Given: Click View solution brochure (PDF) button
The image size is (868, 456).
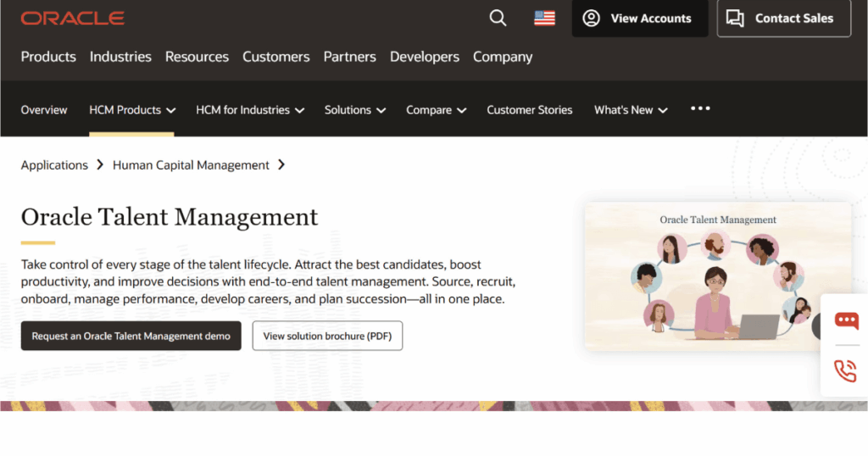Looking at the screenshot, I should (x=327, y=336).
